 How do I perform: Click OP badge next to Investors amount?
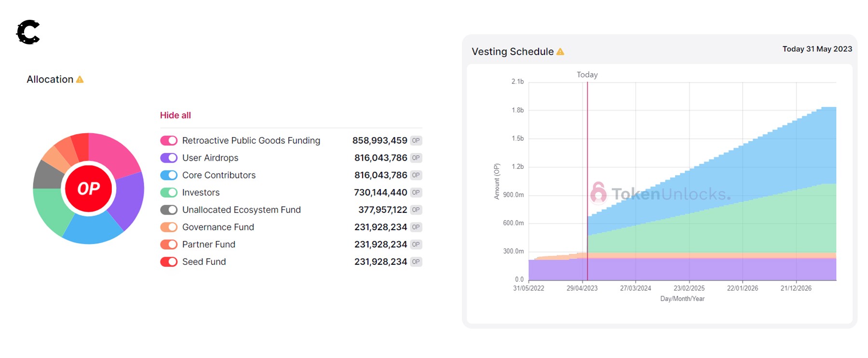pos(416,193)
